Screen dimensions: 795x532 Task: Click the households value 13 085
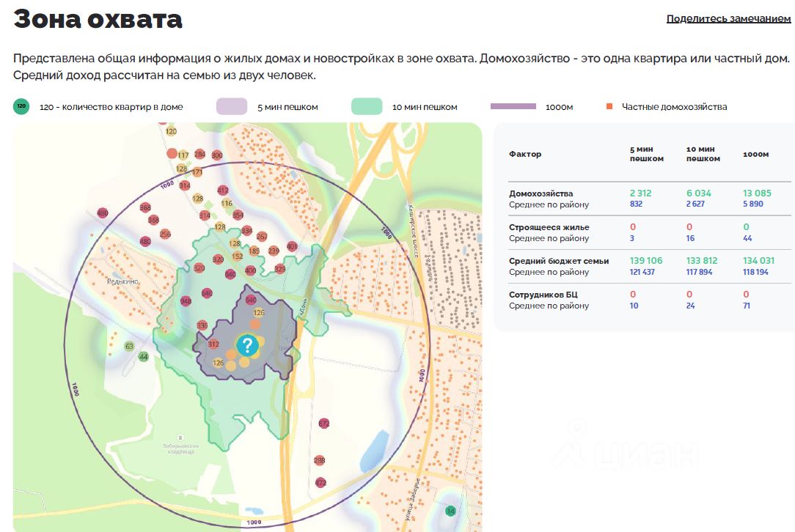pyautogui.click(x=757, y=193)
